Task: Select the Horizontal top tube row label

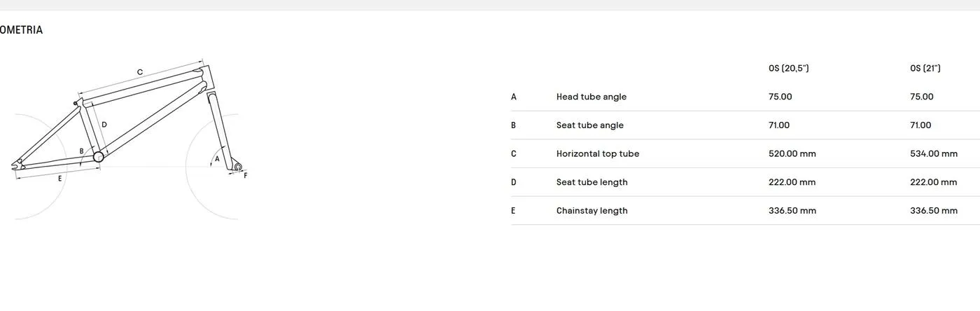Action: 598,153
